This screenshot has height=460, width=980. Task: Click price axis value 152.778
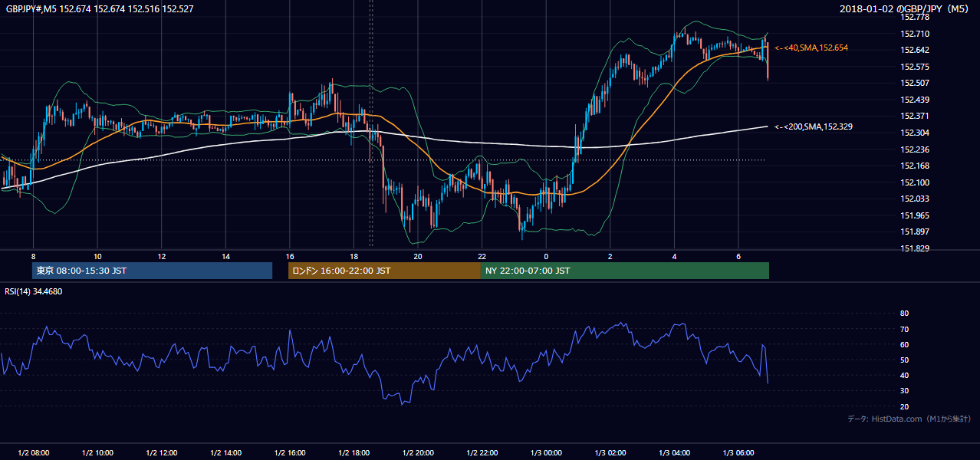[915, 17]
